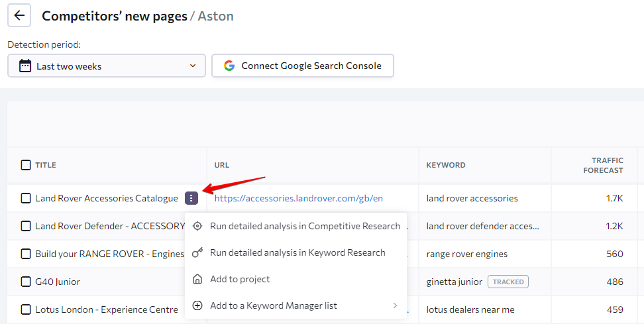
Task: Click the plus-circle icon for Keyword Manager list
Action: tap(197, 305)
